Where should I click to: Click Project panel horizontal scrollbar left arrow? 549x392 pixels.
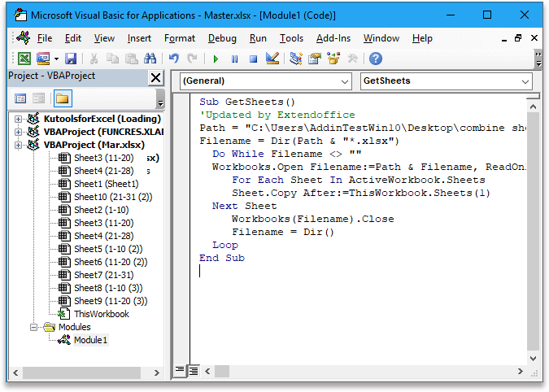click(15, 372)
